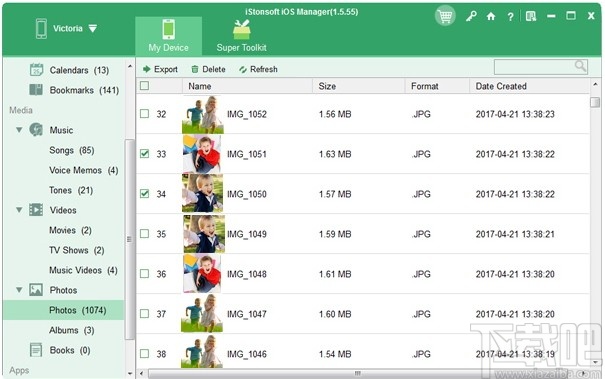Check the box for row 38
605x379 pixels.
click(144, 354)
